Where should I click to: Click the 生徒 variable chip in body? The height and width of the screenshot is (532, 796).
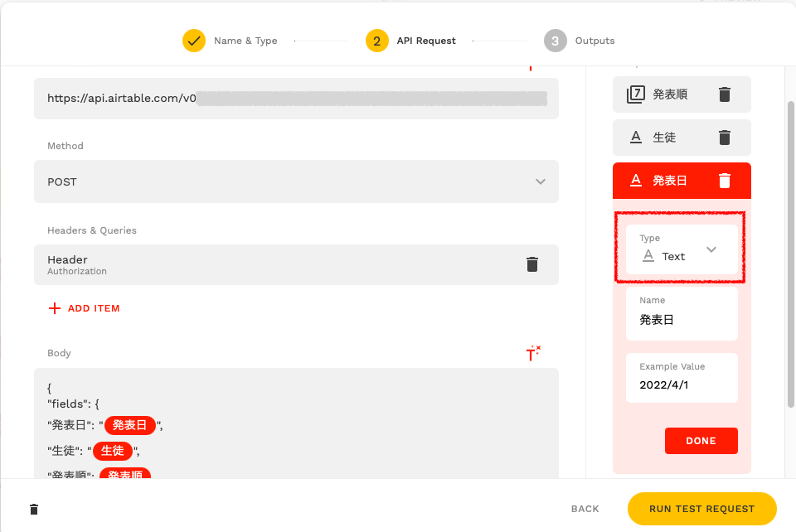[x=112, y=450]
